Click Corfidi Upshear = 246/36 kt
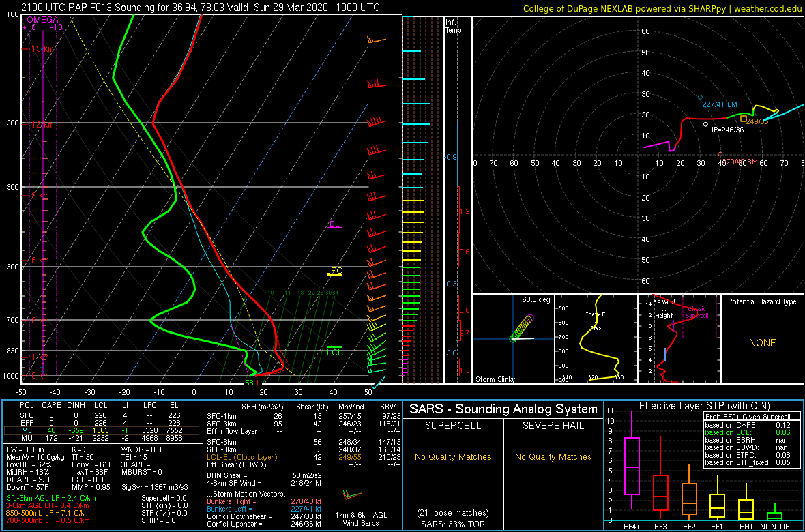Screen dimensions: 805x532 [263, 524]
